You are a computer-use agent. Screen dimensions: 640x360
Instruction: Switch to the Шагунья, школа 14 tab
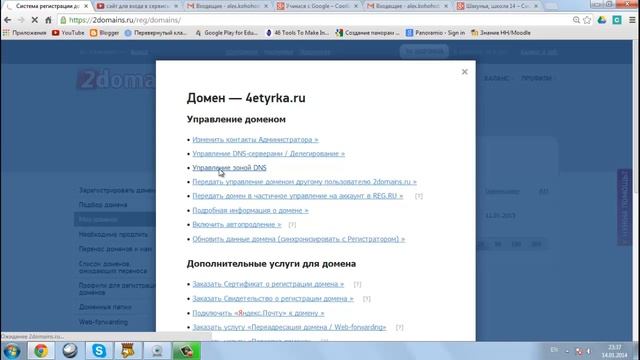click(496, 6)
